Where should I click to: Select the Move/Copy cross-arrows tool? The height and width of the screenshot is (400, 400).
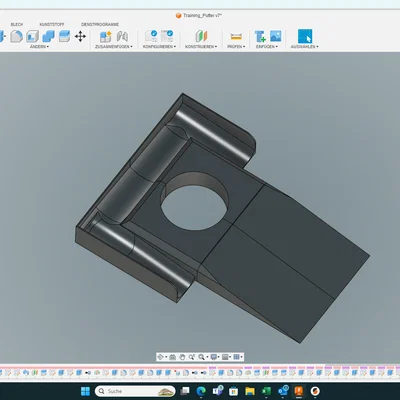(80, 36)
